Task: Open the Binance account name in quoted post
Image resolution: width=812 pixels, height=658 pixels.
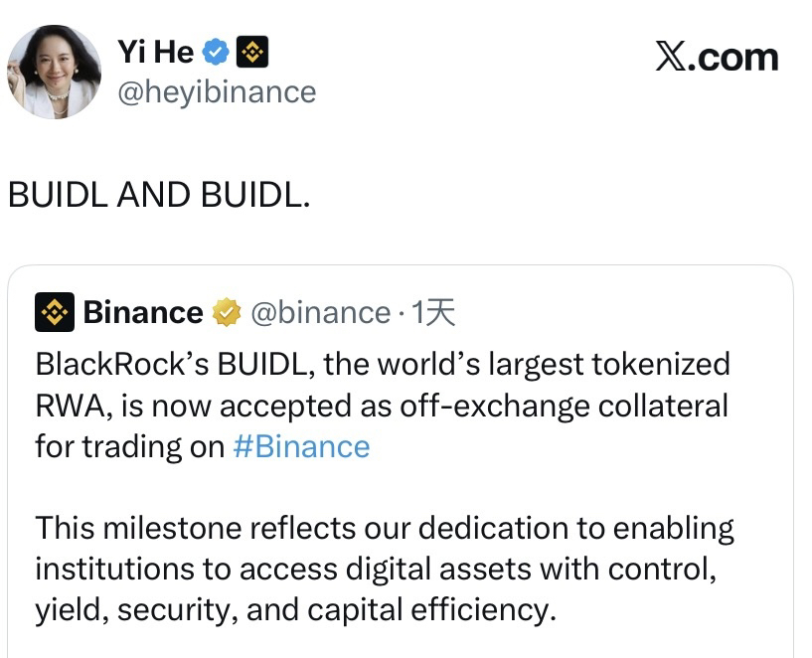Action: (x=143, y=312)
